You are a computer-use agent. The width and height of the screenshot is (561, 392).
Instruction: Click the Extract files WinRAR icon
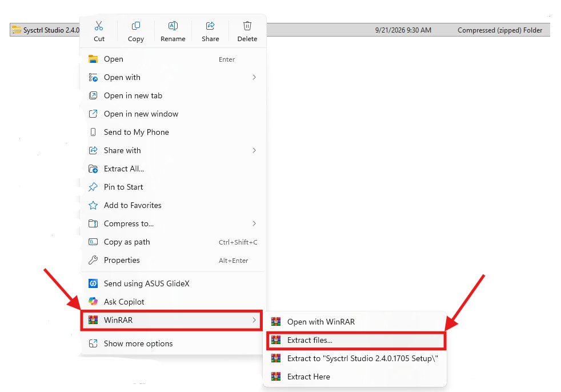point(276,340)
